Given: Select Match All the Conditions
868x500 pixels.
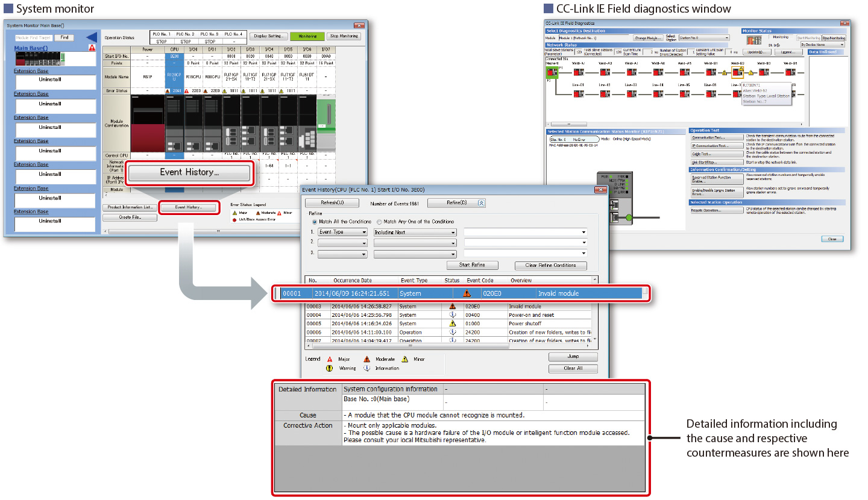Looking at the screenshot, I should [315, 222].
